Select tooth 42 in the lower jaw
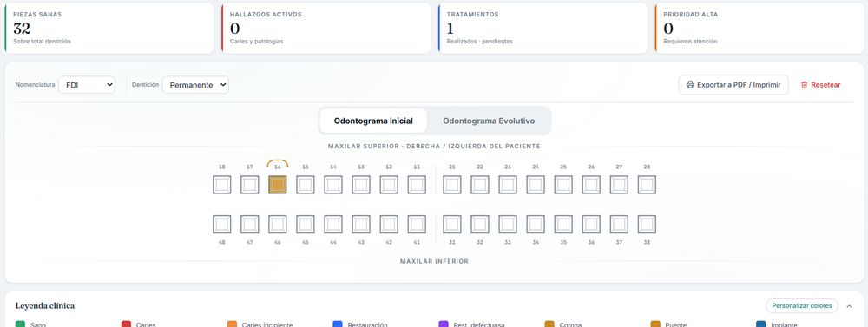This screenshot has height=327, width=868. pyautogui.click(x=389, y=224)
